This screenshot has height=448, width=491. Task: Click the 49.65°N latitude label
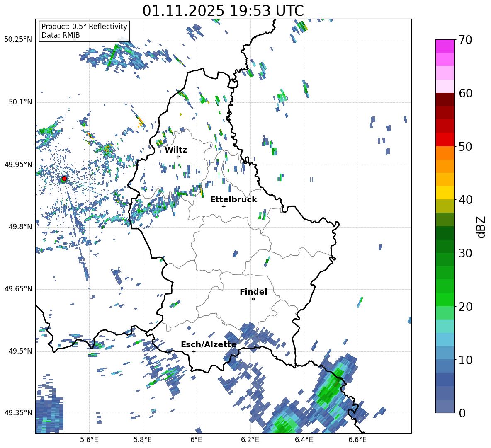point(18,289)
